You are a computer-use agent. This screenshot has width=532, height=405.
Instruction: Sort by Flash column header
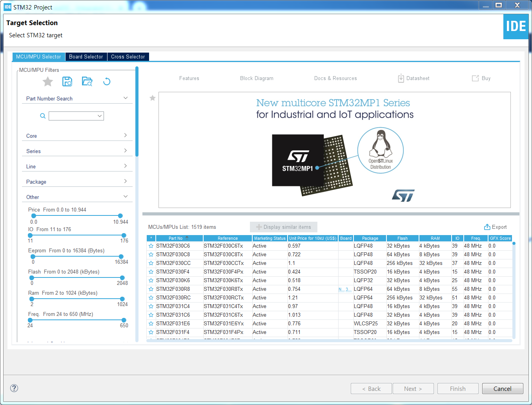tap(403, 238)
